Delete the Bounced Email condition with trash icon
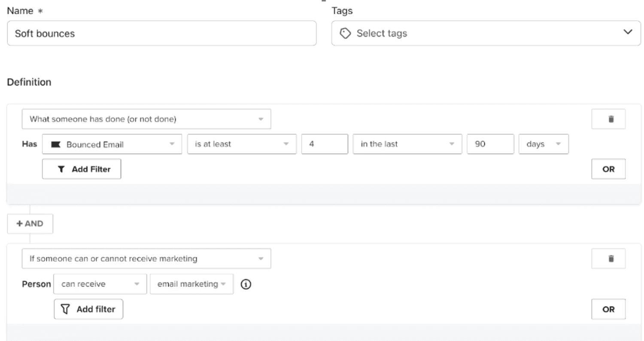Viewport: 644px width, 341px height. (x=608, y=119)
